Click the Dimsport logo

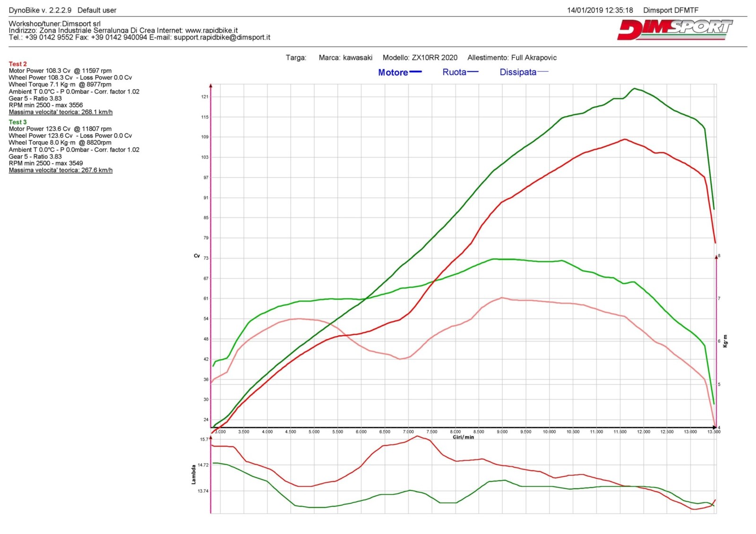click(x=674, y=30)
